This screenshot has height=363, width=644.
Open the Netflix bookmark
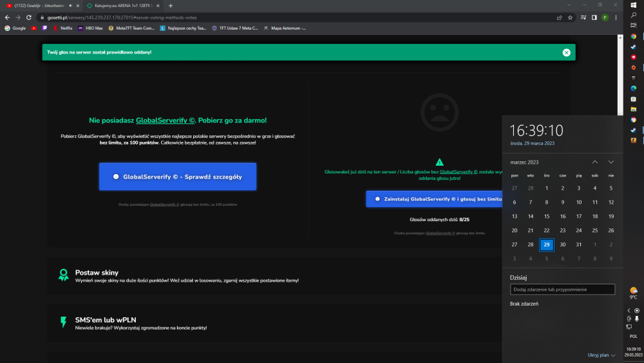[62, 28]
